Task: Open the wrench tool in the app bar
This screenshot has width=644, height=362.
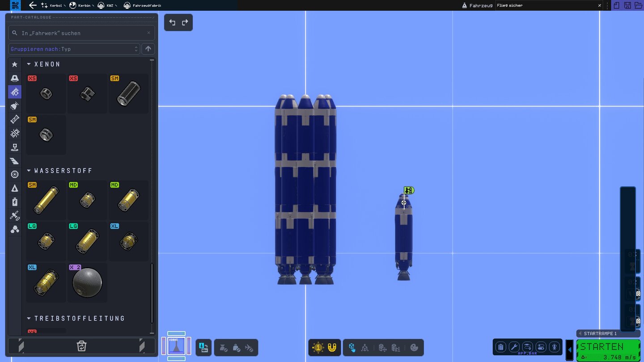Action: (x=514, y=347)
